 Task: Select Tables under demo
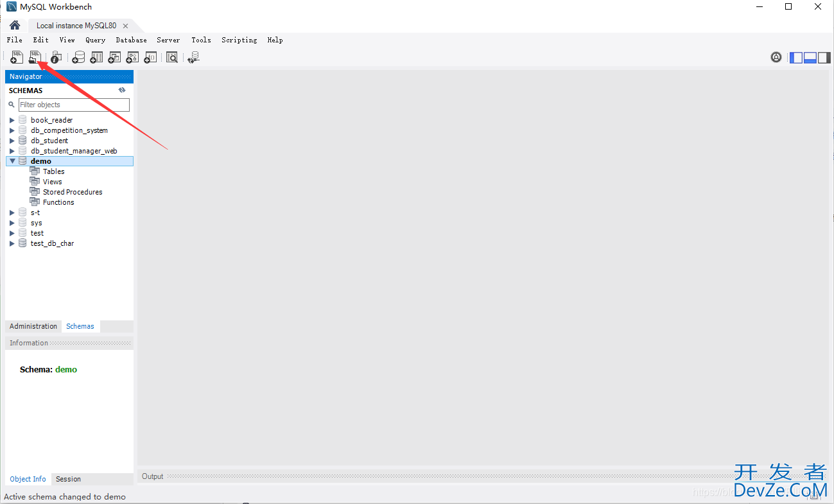pos(54,171)
